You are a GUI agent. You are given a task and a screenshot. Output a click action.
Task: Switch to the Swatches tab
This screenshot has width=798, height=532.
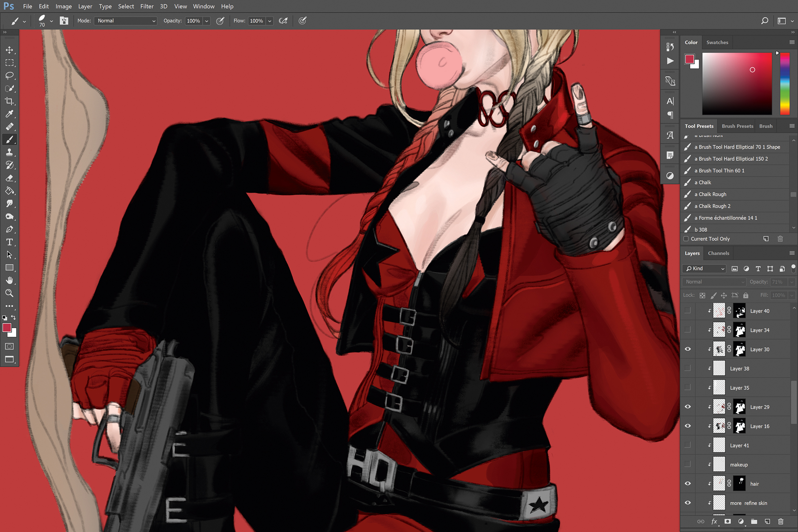[x=717, y=42]
